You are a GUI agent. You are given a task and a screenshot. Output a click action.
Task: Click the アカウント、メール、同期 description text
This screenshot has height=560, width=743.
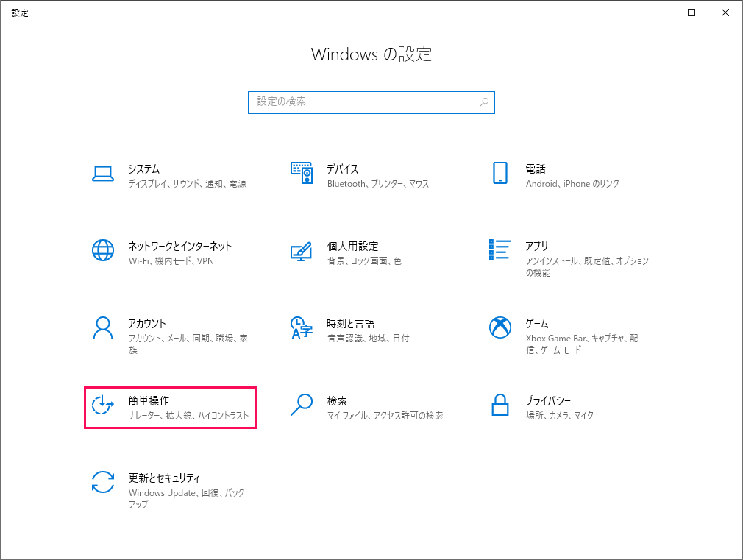pos(188,344)
